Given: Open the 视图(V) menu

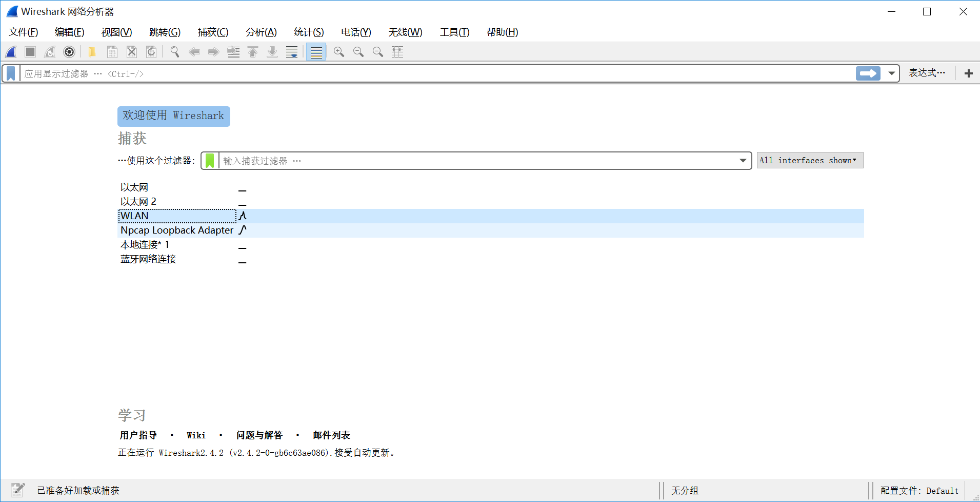Looking at the screenshot, I should (x=117, y=32).
